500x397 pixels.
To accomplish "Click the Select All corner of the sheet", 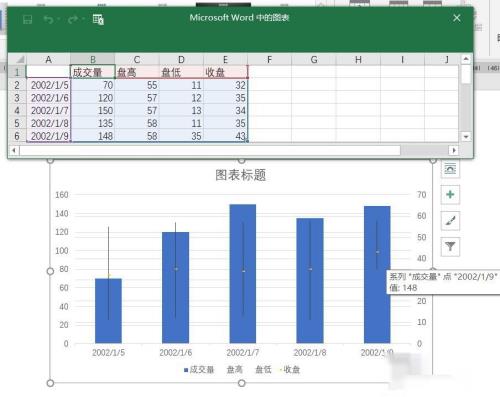I will pos(17,60).
